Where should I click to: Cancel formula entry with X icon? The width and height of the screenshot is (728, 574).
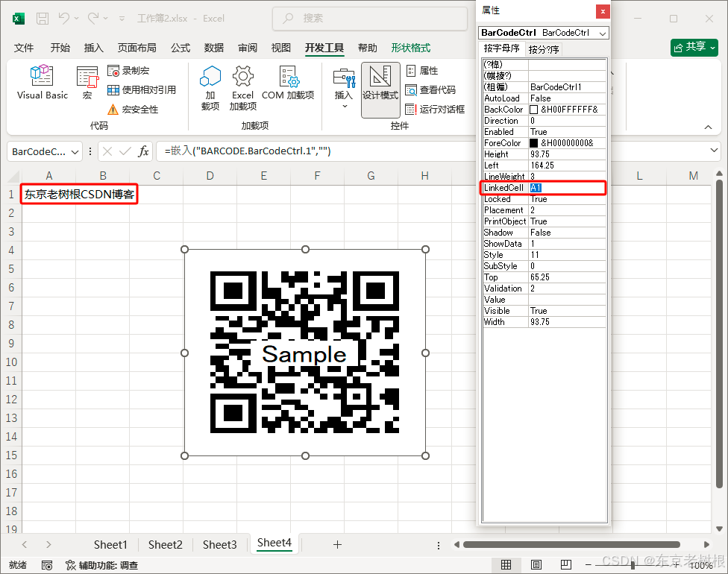(x=107, y=151)
